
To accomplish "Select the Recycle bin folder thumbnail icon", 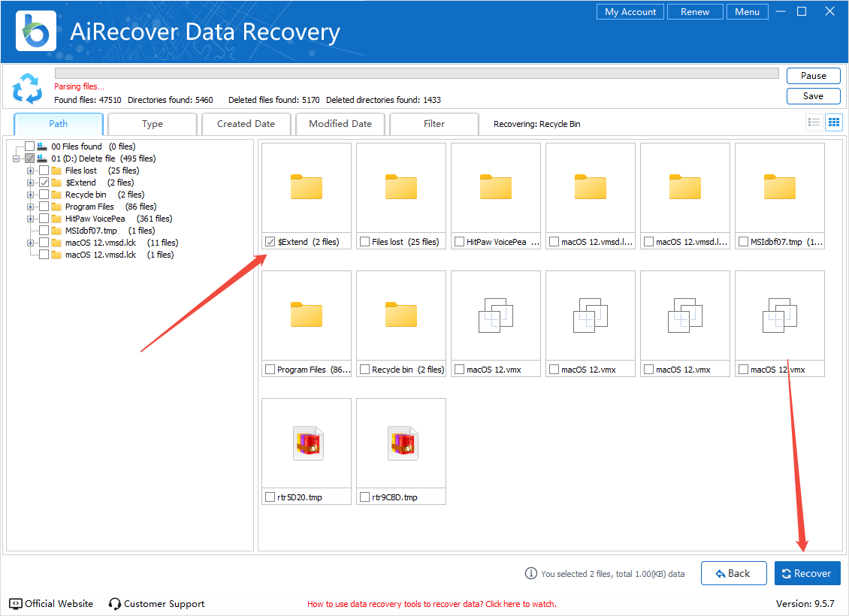I will [401, 315].
